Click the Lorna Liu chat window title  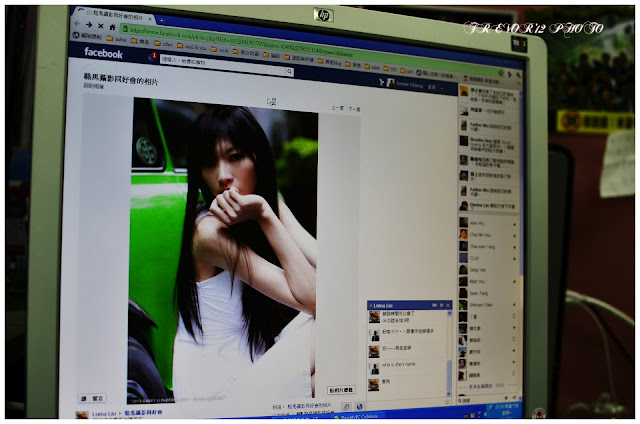pyautogui.click(x=383, y=305)
